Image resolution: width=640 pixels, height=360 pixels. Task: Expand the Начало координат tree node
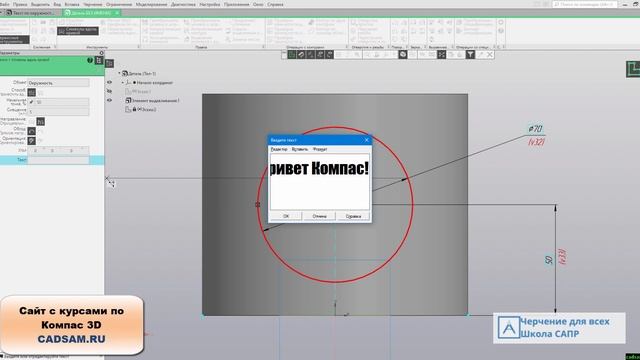tap(122, 82)
